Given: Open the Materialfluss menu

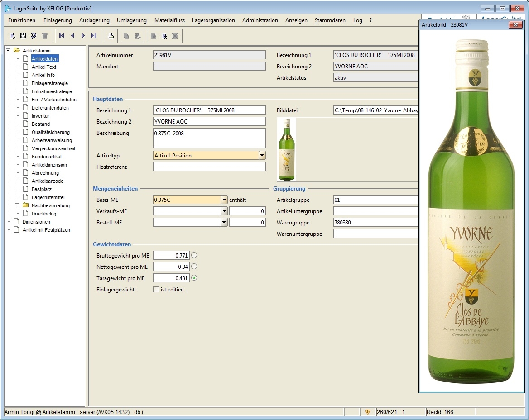Looking at the screenshot, I should point(169,20).
